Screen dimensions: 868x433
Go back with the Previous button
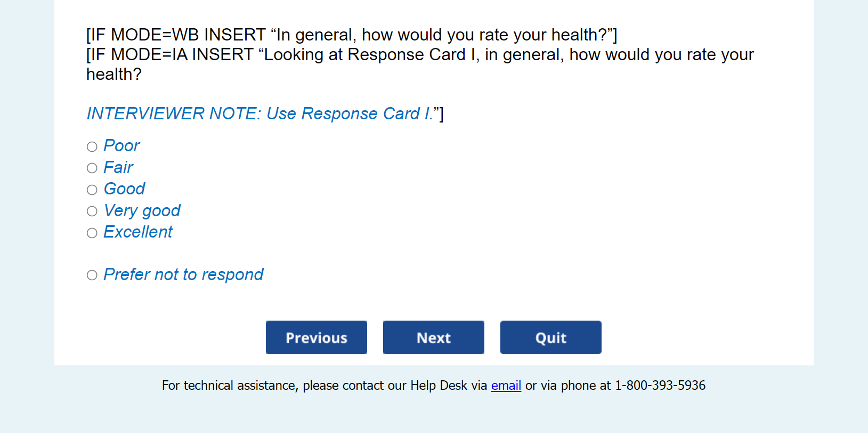point(317,338)
